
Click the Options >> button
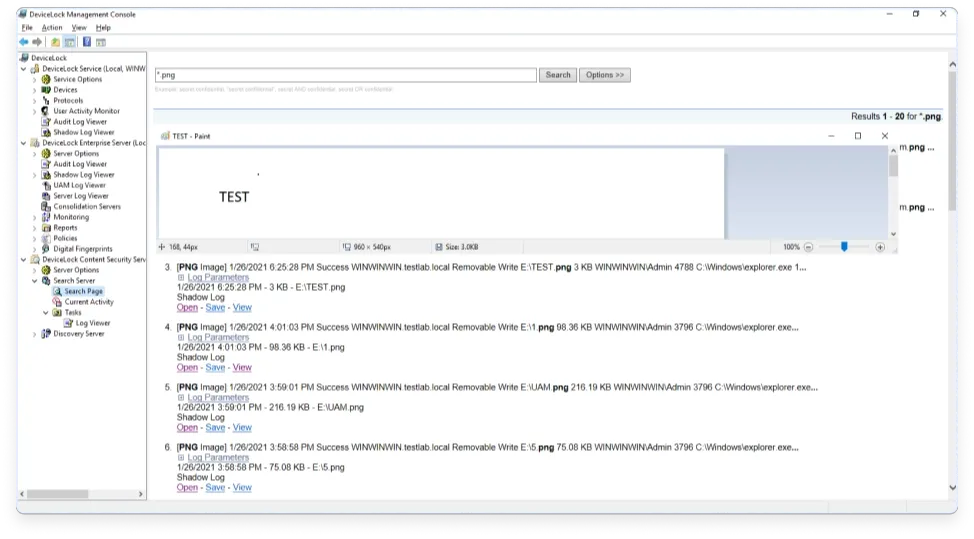pos(604,75)
